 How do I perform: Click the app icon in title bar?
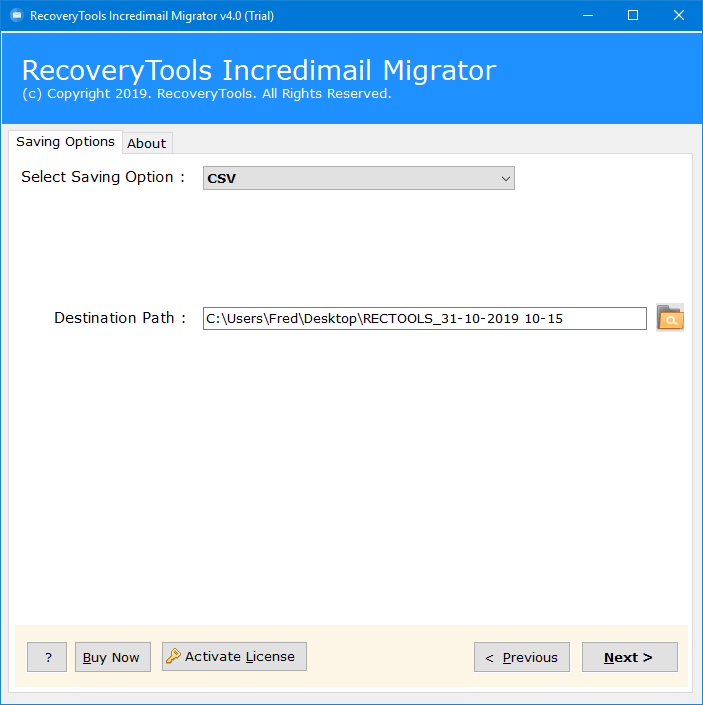tap(17, 16)
